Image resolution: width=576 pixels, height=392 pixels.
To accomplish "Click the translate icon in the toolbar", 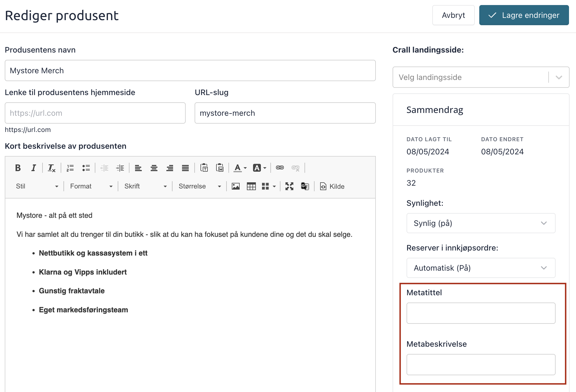I will (305, 186).
